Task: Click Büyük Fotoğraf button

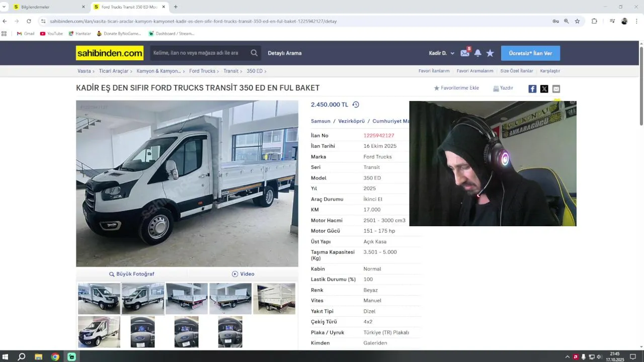Action: (132, 274)
